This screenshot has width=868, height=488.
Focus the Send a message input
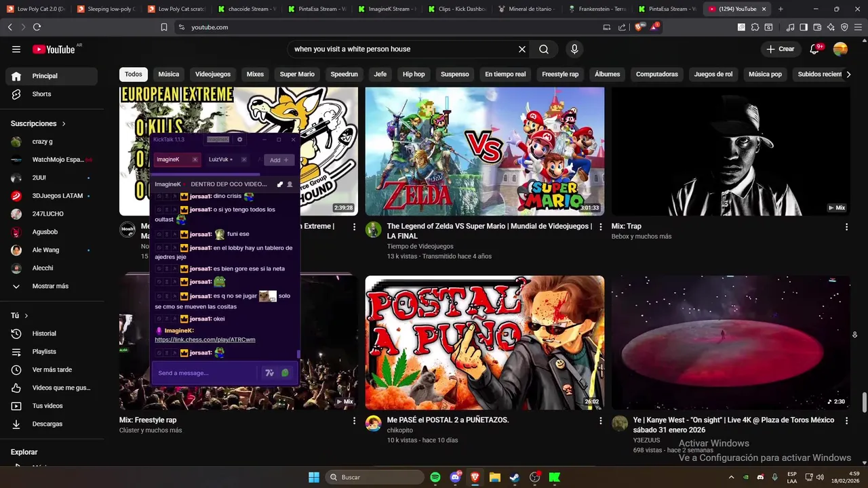click(x=207, y=373)
